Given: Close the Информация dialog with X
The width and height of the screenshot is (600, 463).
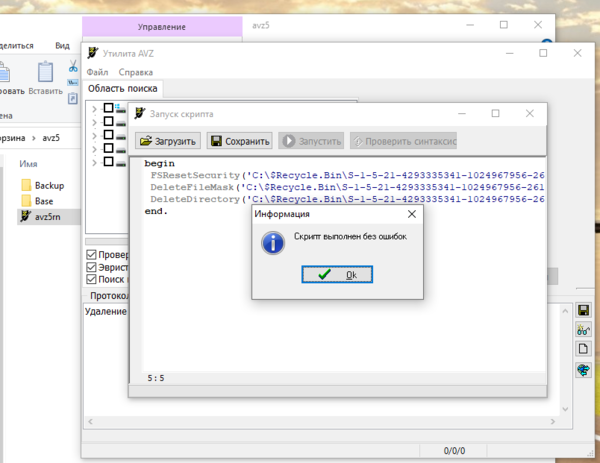Looking at the screenshot, I should pos(412,214).
